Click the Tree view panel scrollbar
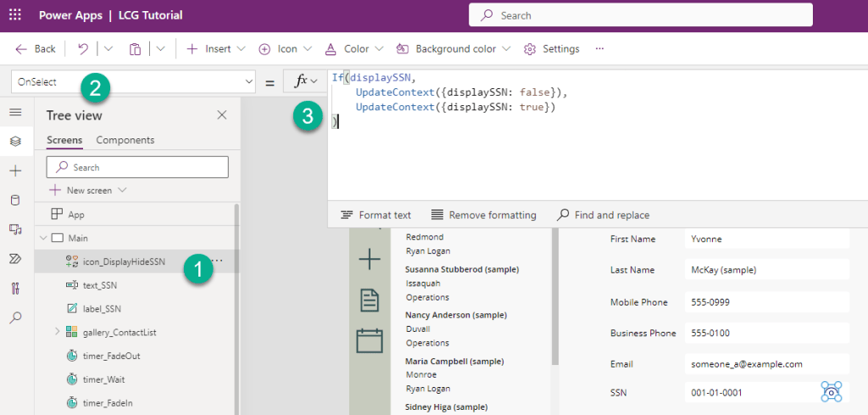 (237, 309)
